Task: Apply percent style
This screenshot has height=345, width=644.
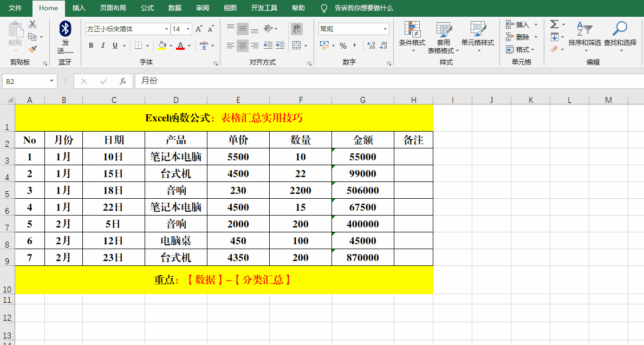Action: coord(343,45)
